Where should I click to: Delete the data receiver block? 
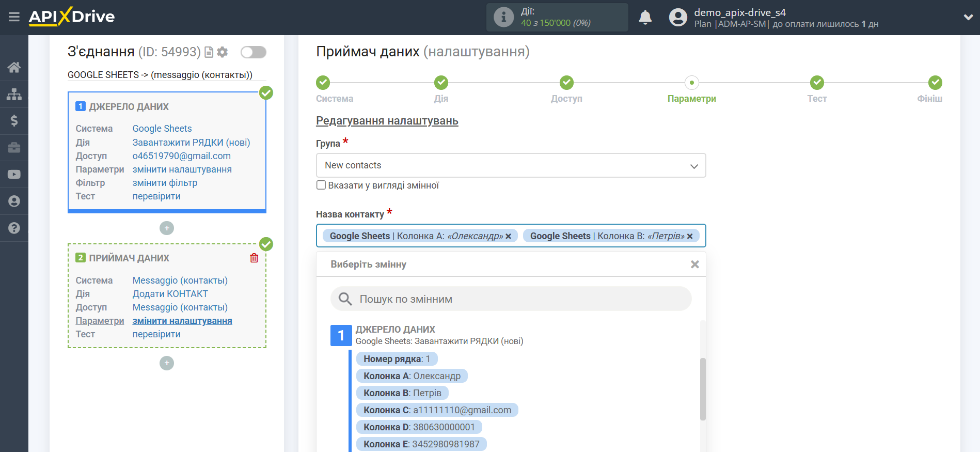(x=254, y=258)
